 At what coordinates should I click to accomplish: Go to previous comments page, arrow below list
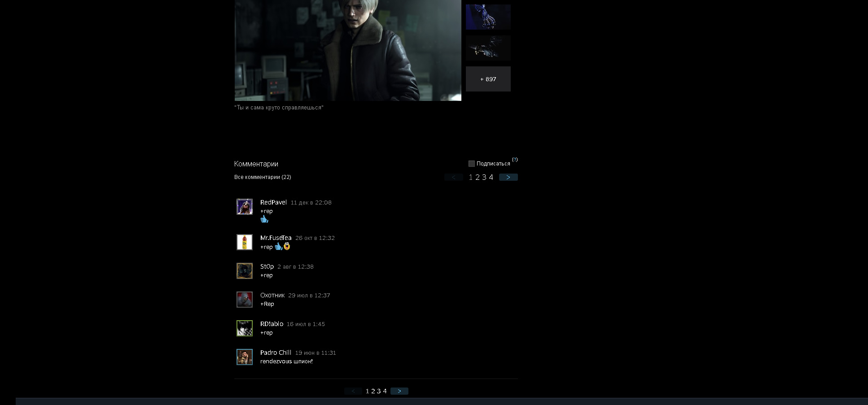[353, 391]
